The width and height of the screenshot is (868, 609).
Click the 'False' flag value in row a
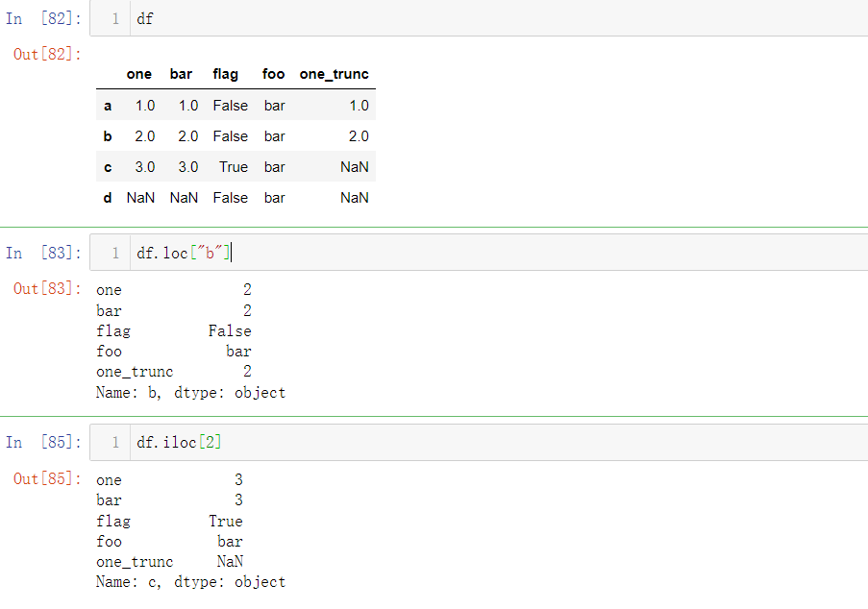point(231,105)
